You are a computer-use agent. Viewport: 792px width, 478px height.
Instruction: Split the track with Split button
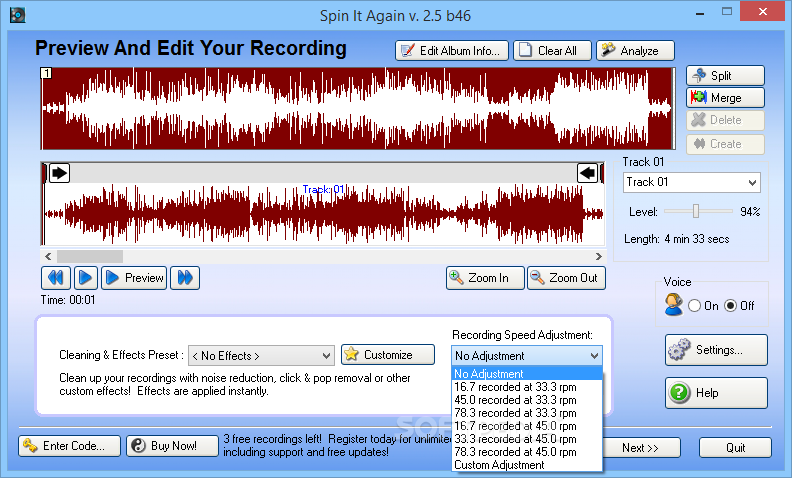725,75
